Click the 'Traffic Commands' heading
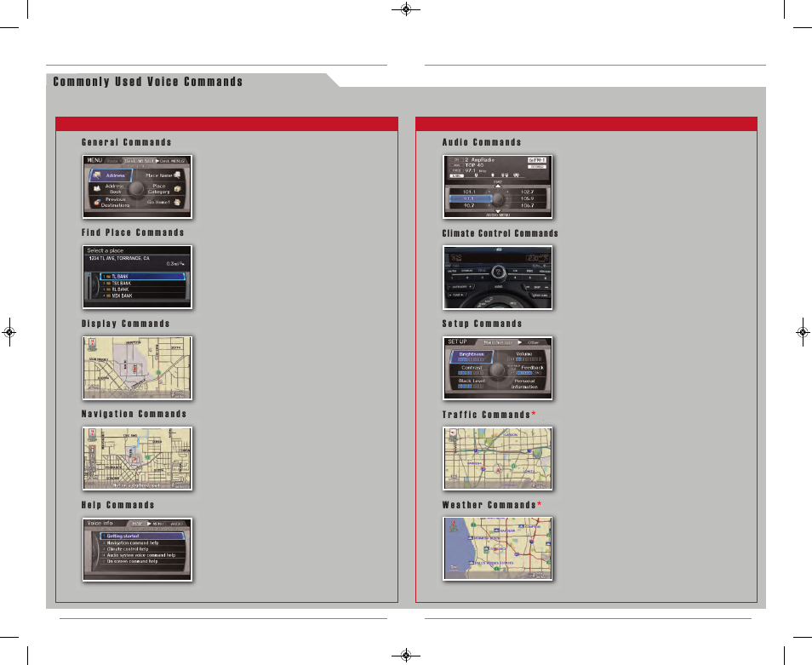 point(486,415)
